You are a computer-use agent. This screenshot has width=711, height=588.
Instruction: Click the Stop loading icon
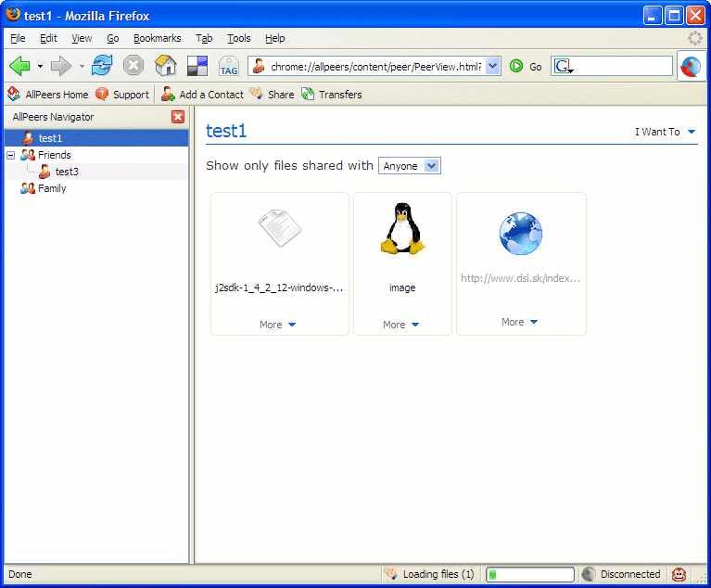133,66
